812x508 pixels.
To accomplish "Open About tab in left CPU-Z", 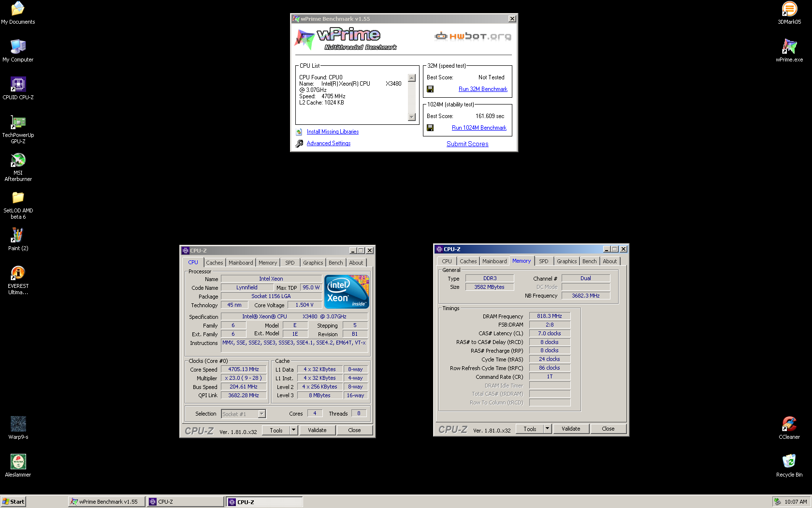I will 356,263.
